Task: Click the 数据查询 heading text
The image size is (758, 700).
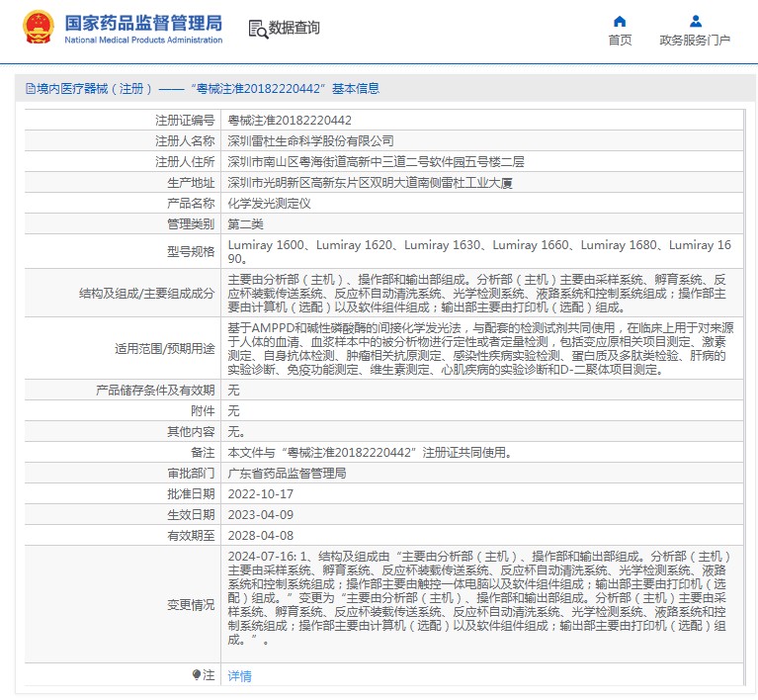Action: click(294, 28)
